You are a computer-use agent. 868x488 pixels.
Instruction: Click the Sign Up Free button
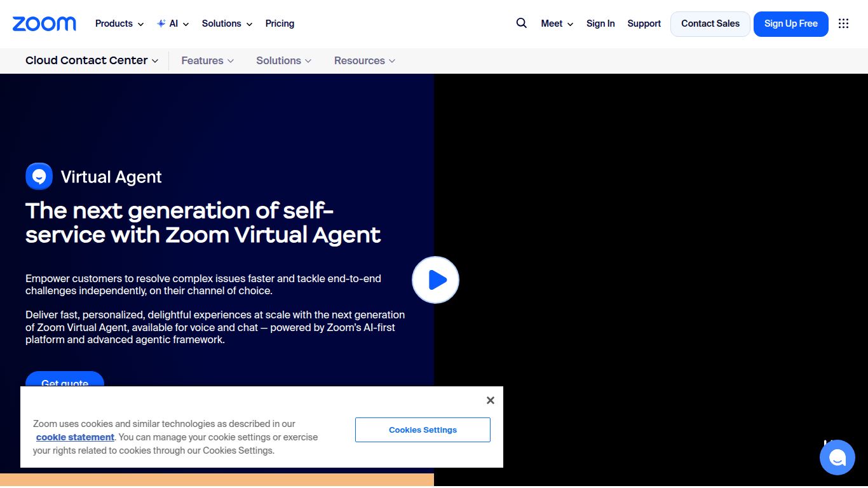790,24
